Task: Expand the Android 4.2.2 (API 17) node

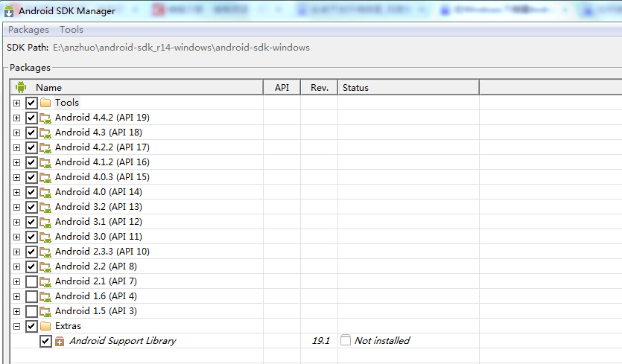Action: (16, 147)
